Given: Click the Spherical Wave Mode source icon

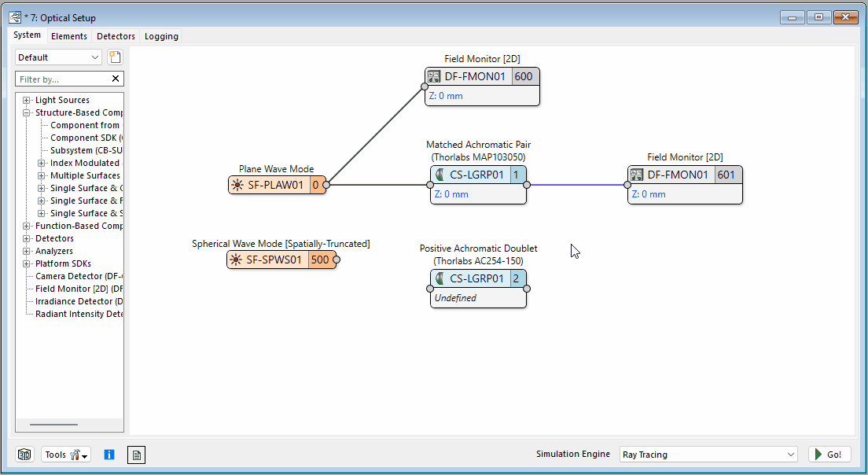Looking at the screenshot, I should click(x=235, y=260).
